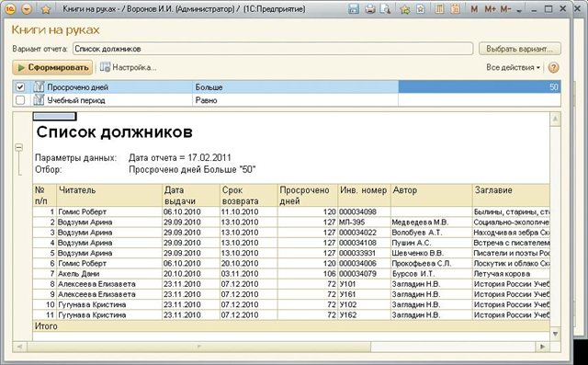Open the favorites star in title bar
588x365 pixels.
(x=46, y=9)
